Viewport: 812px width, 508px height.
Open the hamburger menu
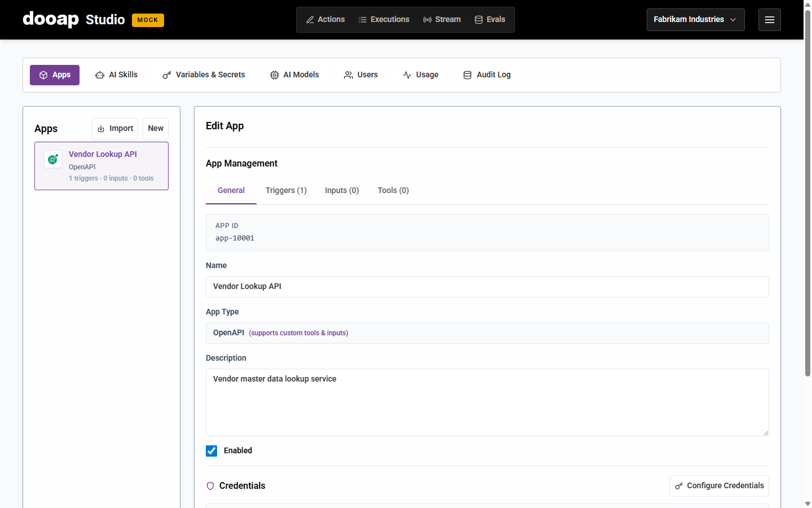pyautogui.click(x=770, y=20)
